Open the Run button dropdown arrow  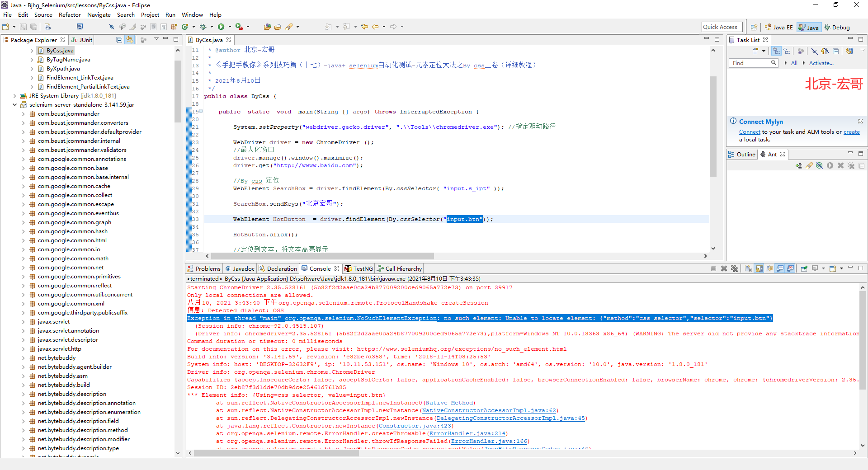coord(230,27)
